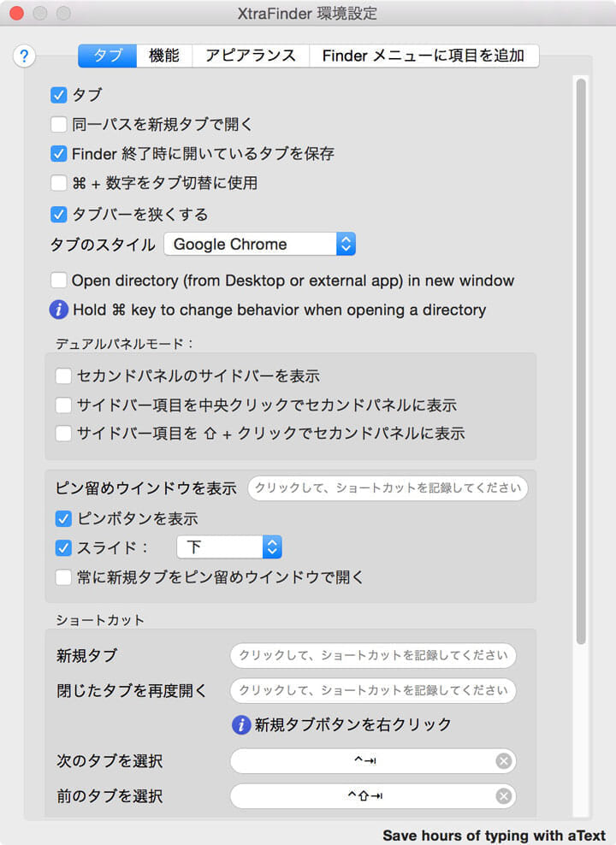Screen dimensions: 616x845
Task: Toggle the Open directory in new window option
Action: [59, 280]
